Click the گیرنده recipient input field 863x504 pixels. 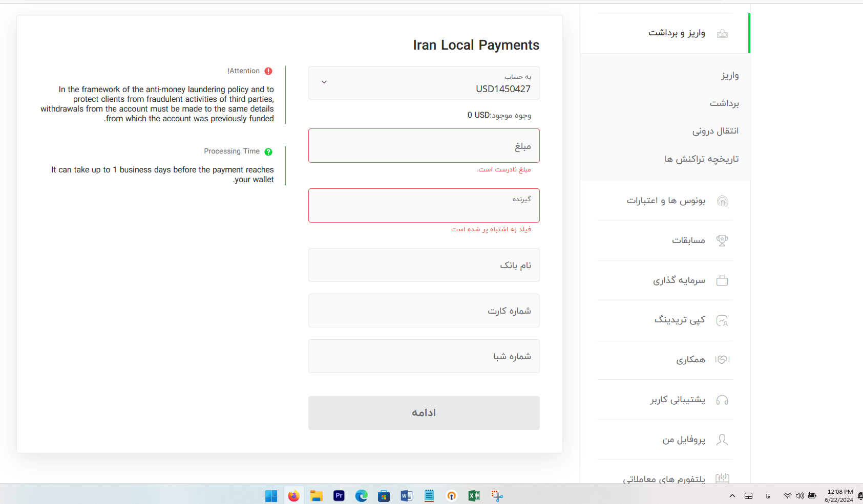pyautogui.click(x=424, y=205)
